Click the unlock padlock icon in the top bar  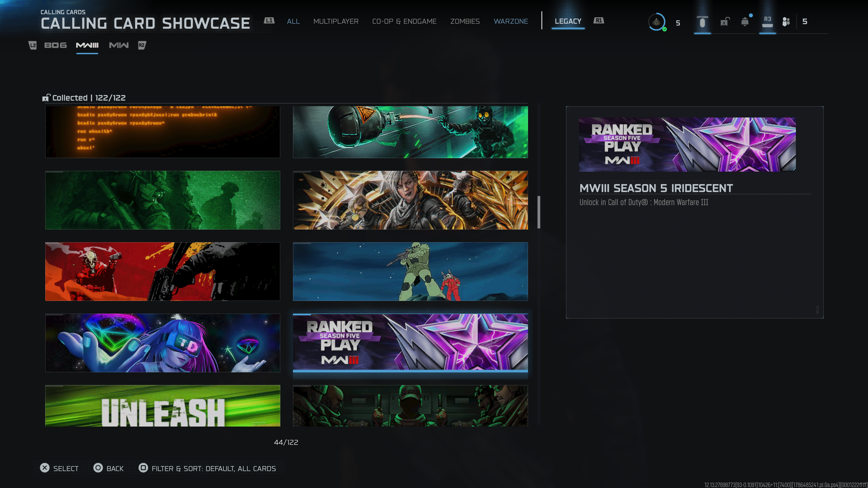coord(724,22)
